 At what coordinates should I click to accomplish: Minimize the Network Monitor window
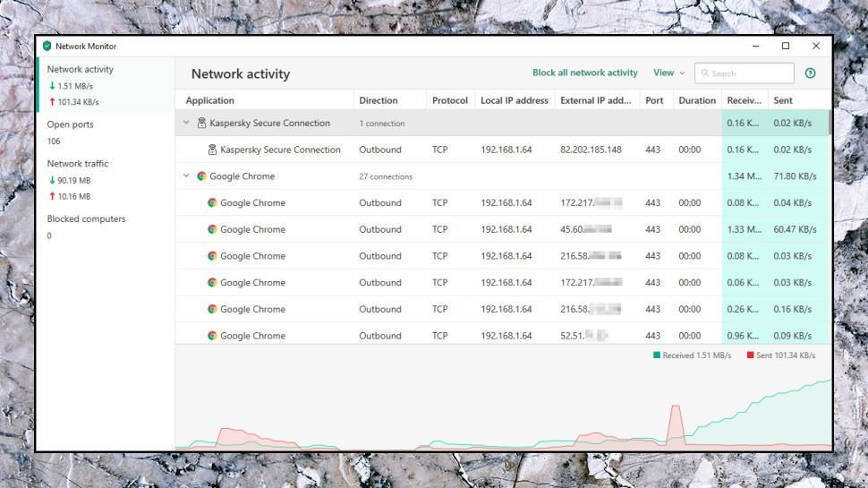click(755, 46)
